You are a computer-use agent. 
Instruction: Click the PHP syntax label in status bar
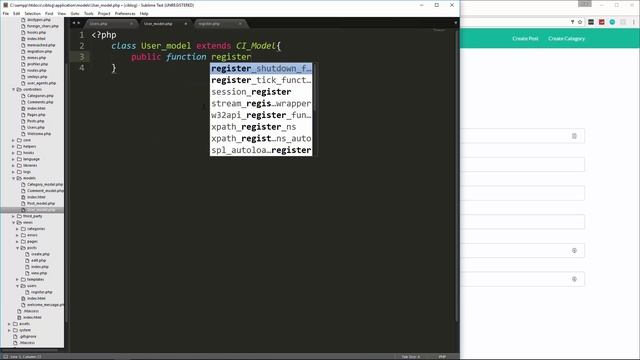442,357
